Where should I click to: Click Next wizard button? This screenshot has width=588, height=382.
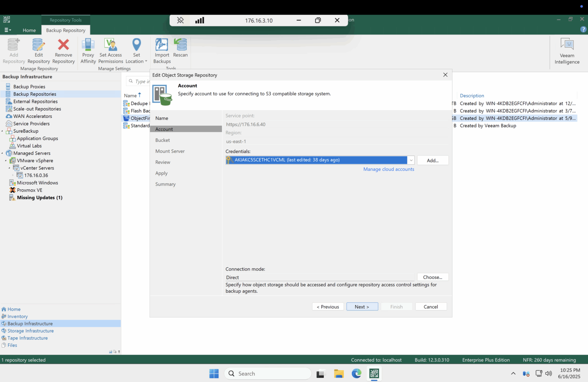click(362, 307)
